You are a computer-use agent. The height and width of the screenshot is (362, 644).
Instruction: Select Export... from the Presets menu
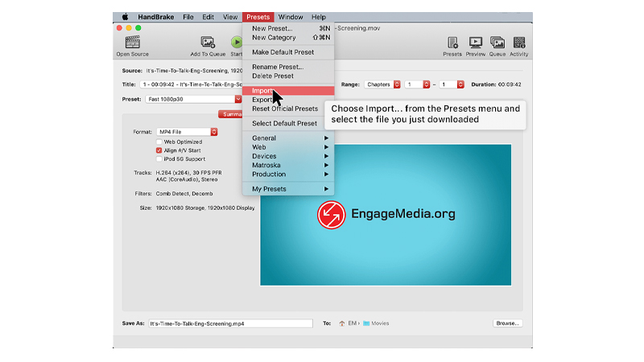(288, 100)
